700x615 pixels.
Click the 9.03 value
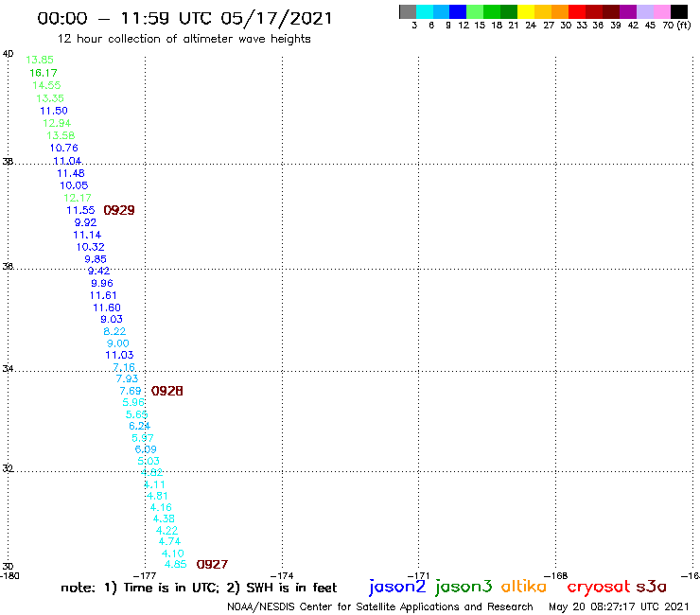(x=112, y=319)
